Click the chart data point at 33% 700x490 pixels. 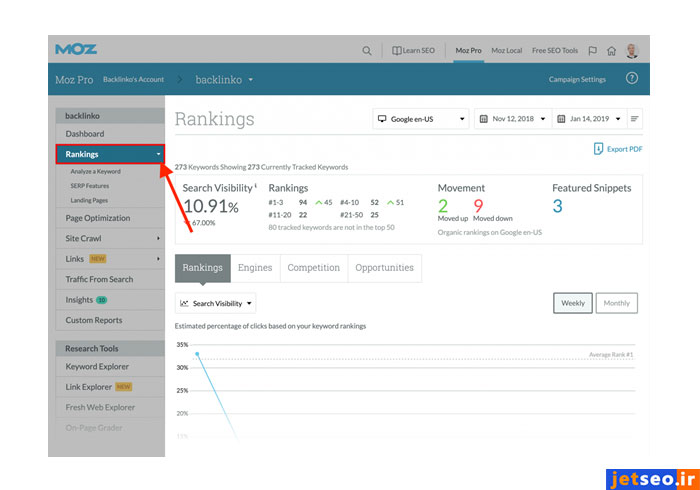coord(197,354)
